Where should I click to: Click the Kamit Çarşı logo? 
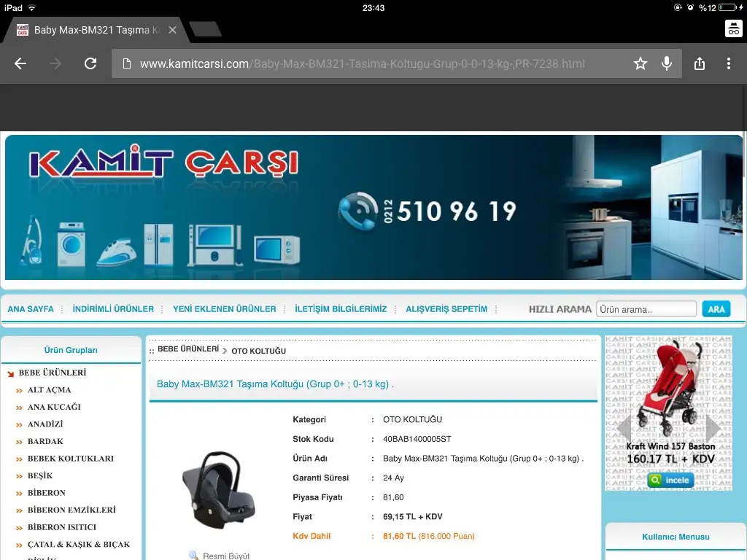coord(163,161)
